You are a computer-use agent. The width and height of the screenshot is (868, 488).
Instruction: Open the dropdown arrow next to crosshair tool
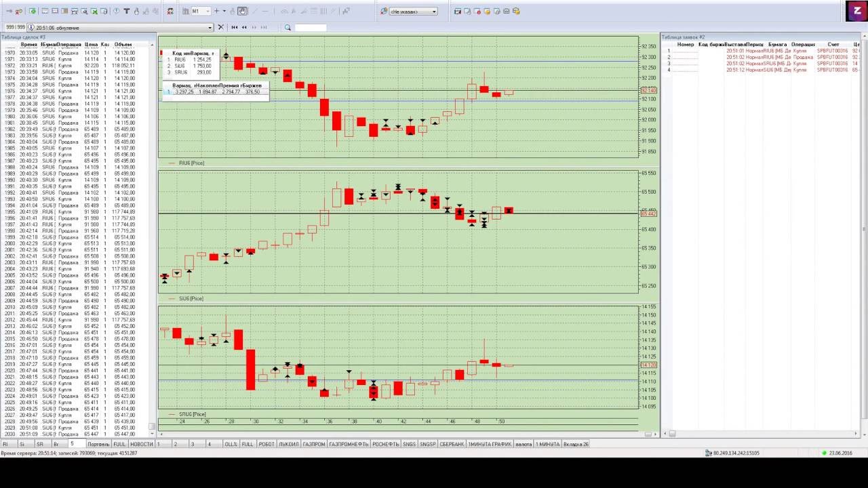224,12
